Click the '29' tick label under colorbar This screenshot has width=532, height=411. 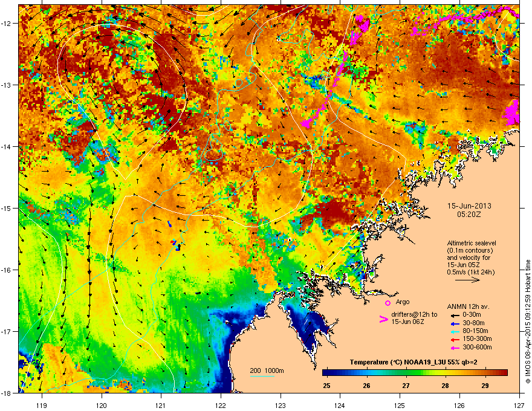click(x=485, y=386)
